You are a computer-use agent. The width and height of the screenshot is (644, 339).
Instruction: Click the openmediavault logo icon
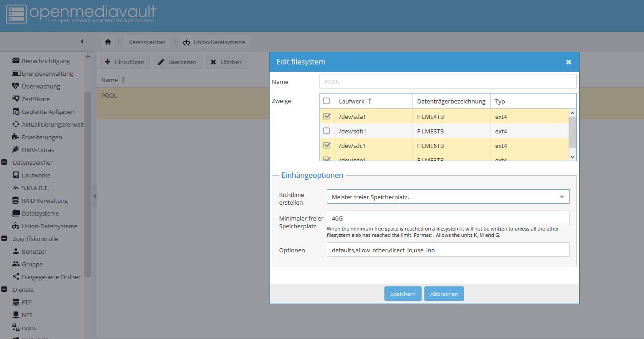point(16,14)
